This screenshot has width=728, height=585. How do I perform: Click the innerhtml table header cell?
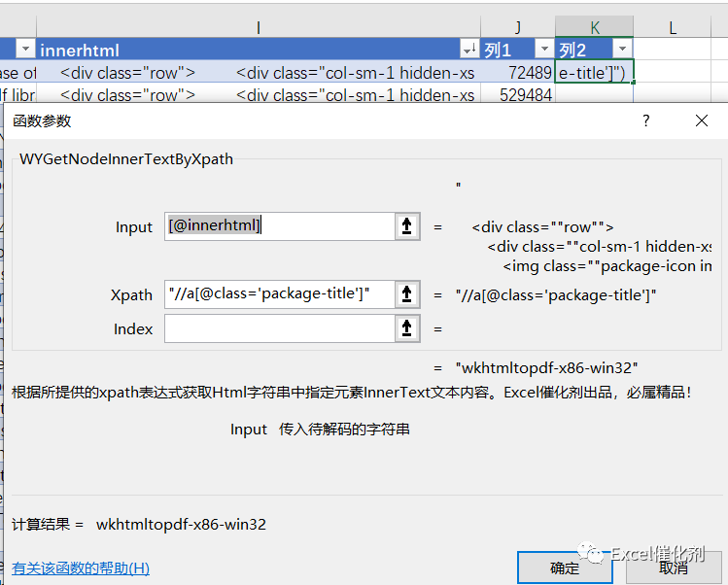[x=259, y=50]
